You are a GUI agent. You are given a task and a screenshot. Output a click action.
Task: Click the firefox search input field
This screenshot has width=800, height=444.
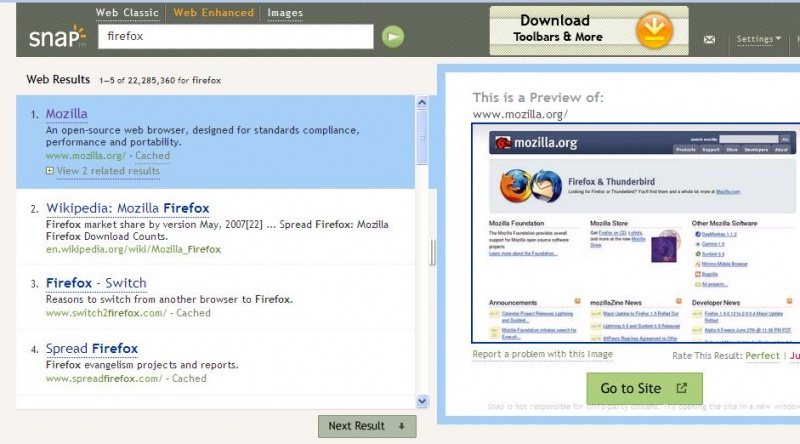[x=236, y=36]
